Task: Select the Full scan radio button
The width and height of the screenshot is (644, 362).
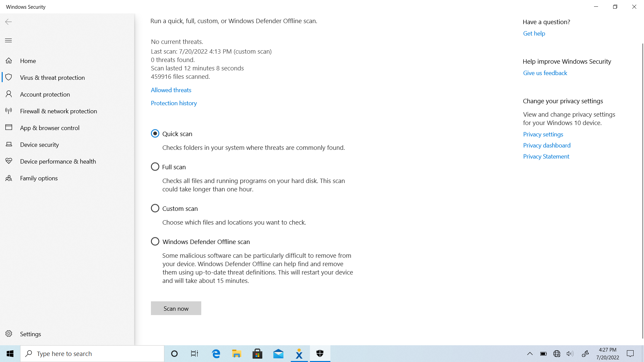Action: tap(155, 167)
